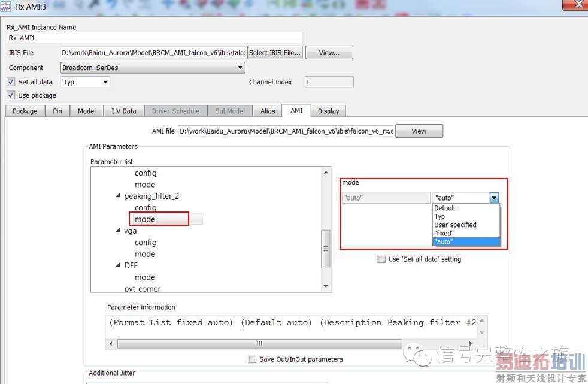The width and height of the screenshot is (588, 384).
Task: Click the parameter list scrollbar thumb
Action: [326, 249]
